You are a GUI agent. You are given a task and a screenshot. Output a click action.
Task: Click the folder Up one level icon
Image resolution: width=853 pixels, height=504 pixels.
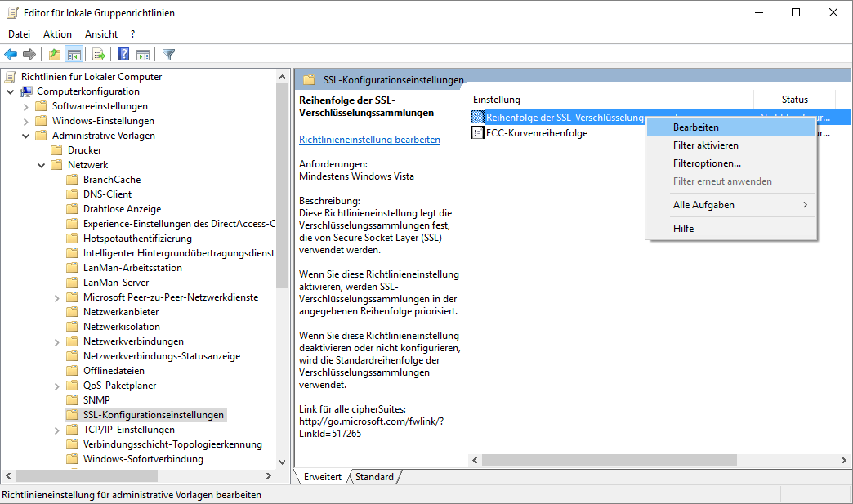click(55, 55)
